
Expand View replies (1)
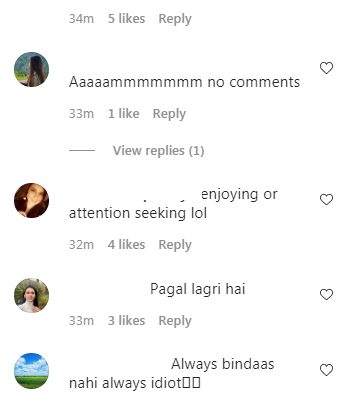click(x=158, y=151)
